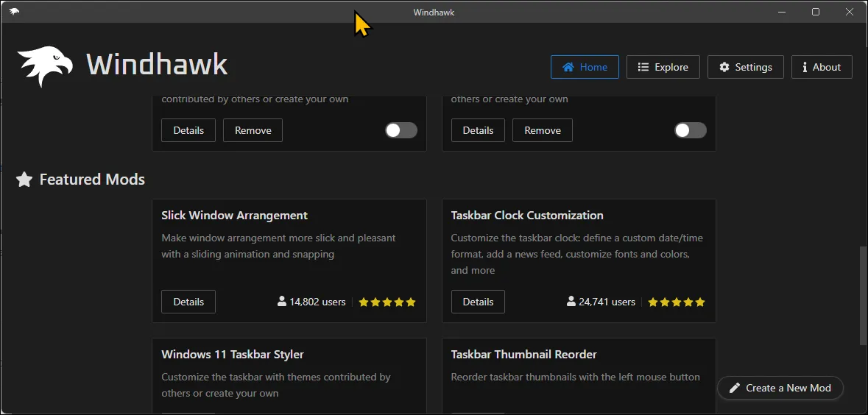Image resolution: width=868 pixels, height=415 pixels.
Task: Toggle the first installed mod switch on
Action: pos(401,130)
